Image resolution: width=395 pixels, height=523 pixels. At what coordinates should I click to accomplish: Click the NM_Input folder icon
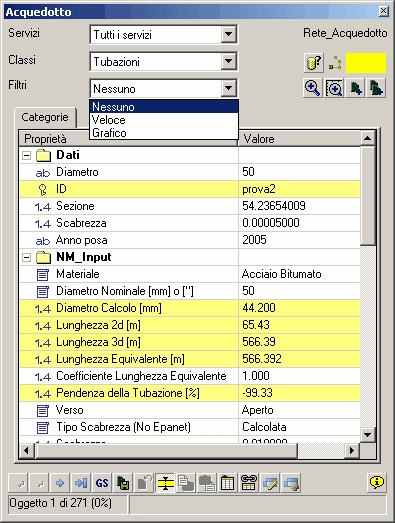[x=43, y=257]
